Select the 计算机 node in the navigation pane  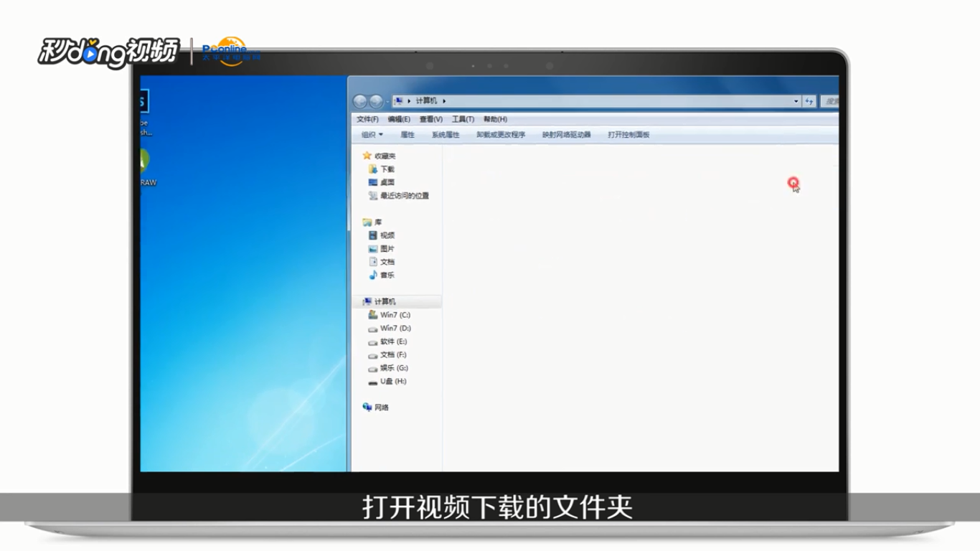pyautogui.click(x=397, y=301)
